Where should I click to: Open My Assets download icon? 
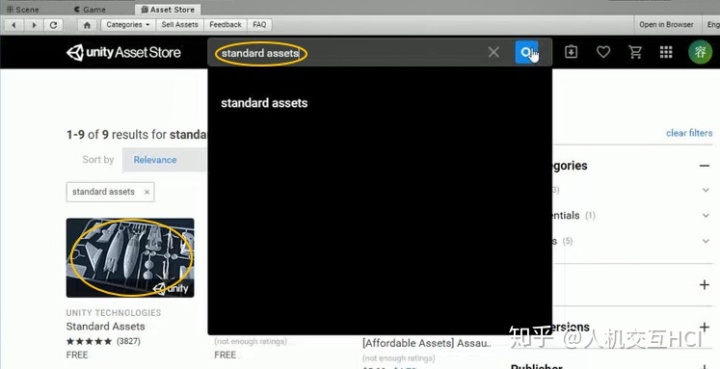571,52
